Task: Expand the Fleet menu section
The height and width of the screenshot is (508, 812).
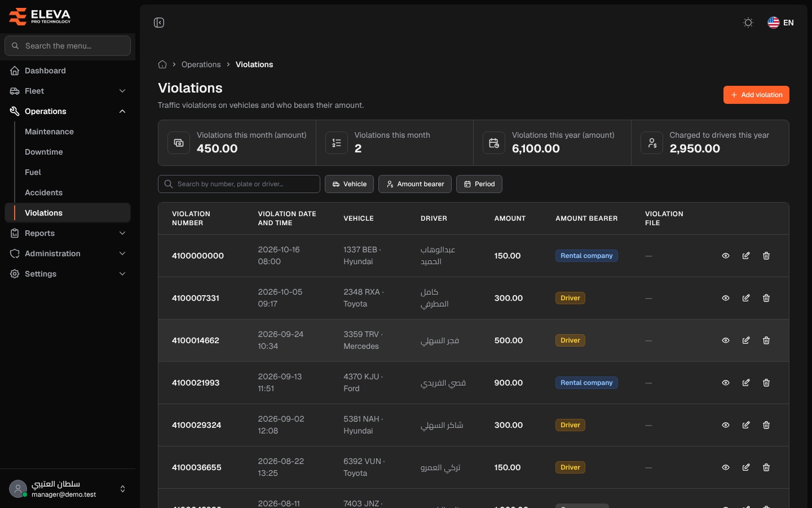Action: point(68,91)
